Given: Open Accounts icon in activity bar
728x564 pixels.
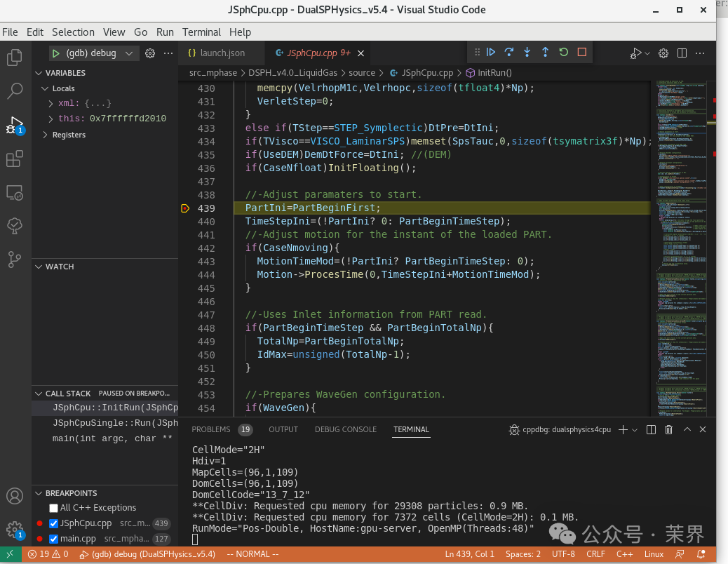Looking at the screenshot, I should point(15,496).
